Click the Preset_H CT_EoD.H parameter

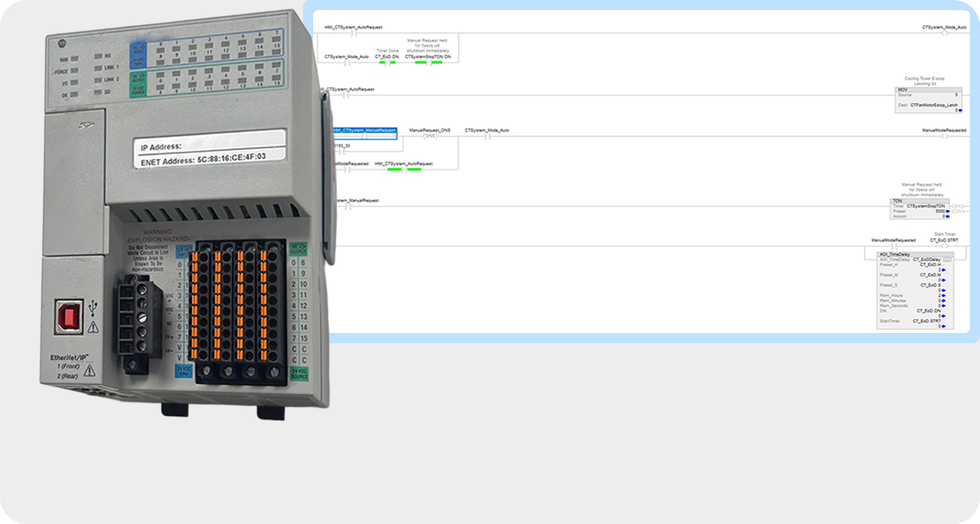coord(931,264)
